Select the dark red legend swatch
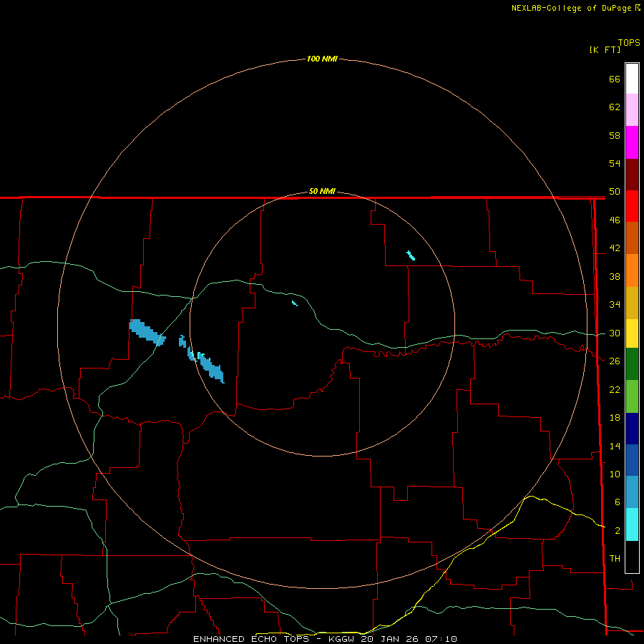The height and width of the screenshot is (644, 644). pyautogui.click(x=632, y=175)
